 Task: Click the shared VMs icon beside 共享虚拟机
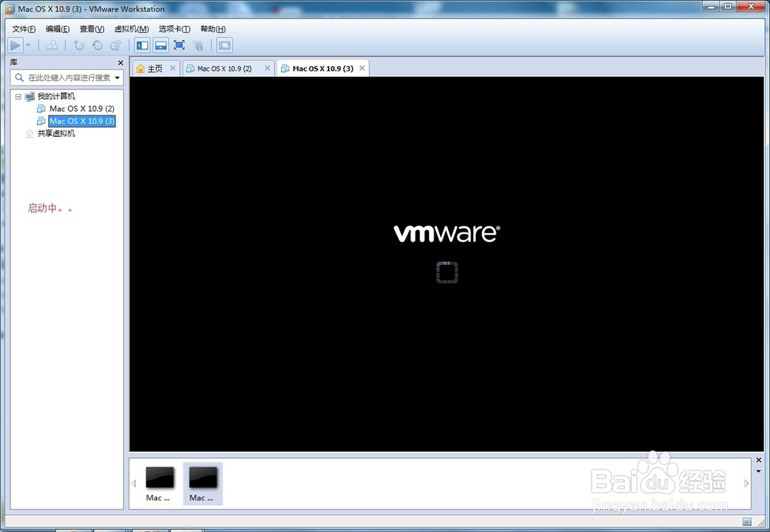tap(30, 134)
